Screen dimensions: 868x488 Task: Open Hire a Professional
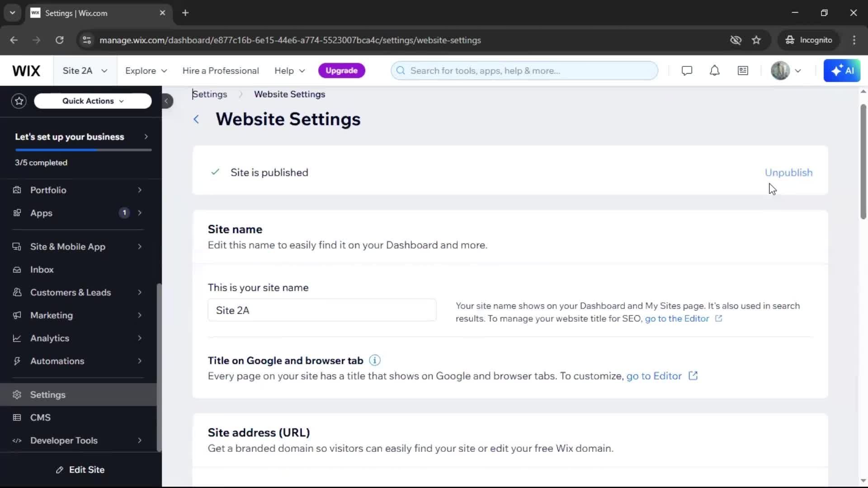pos(221,70)
